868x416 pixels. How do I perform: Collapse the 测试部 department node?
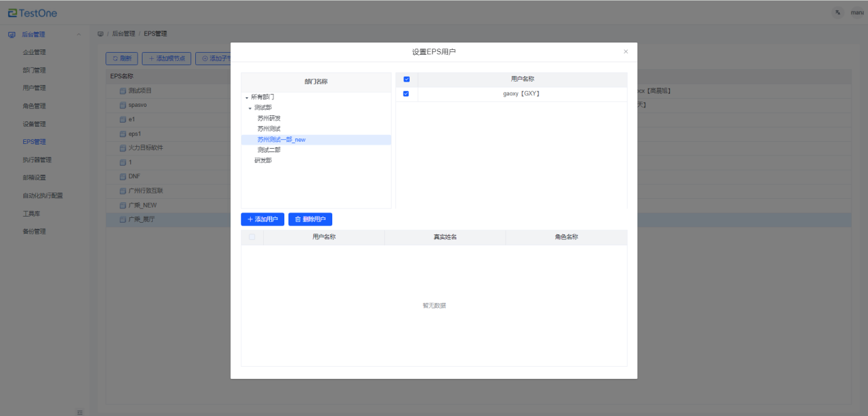click(250, 108)
